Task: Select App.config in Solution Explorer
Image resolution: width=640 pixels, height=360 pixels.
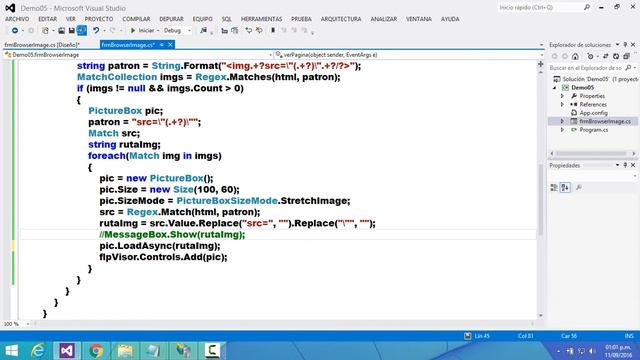Action: click(593, 113)
